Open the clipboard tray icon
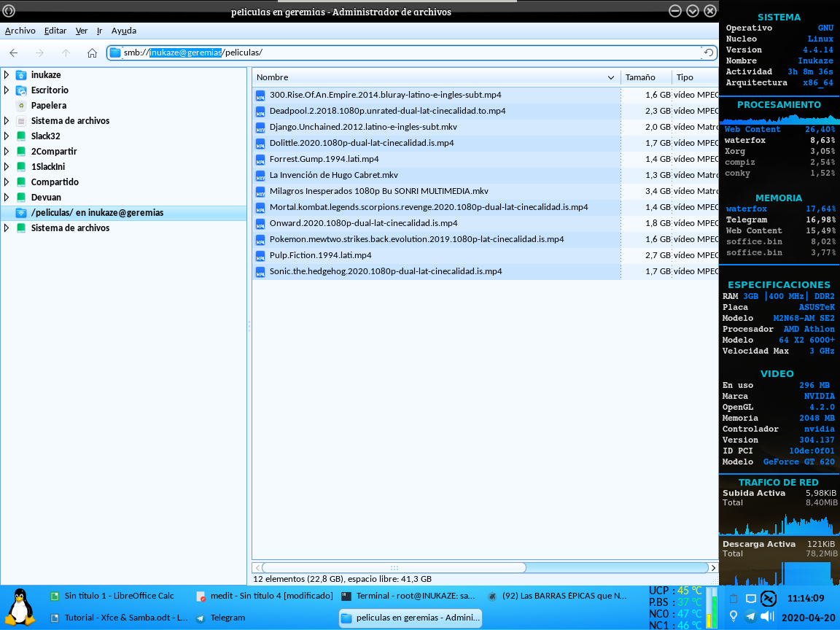This screenshot has width=840, height=630. pos(734,599)
